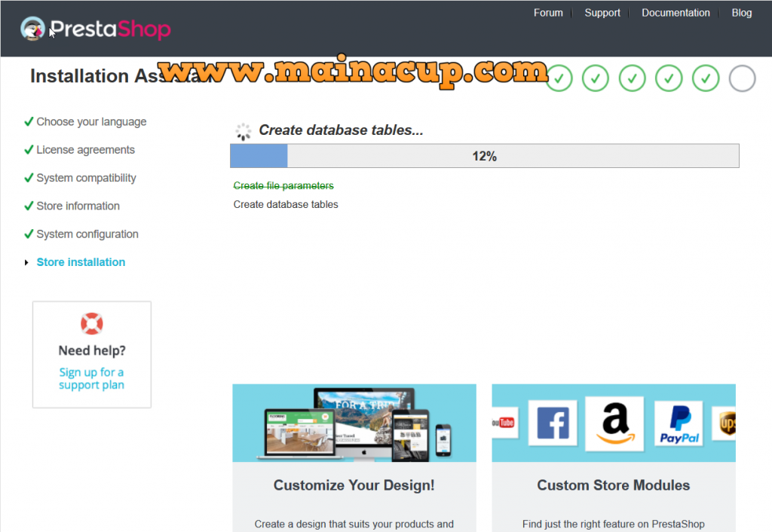This screenshot has height=532, width=772.
Task: Select the System configuration step
Action: coord(87,234)
